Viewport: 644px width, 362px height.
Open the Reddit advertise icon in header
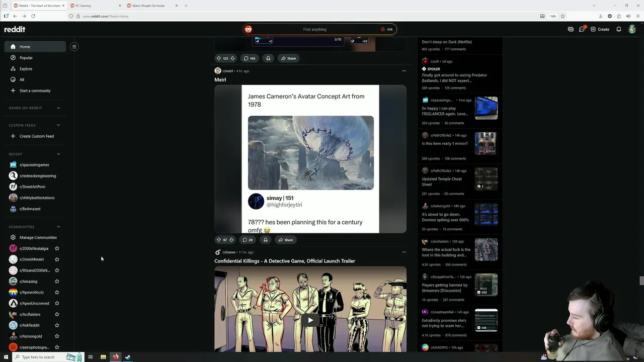[x=571, y=29]
